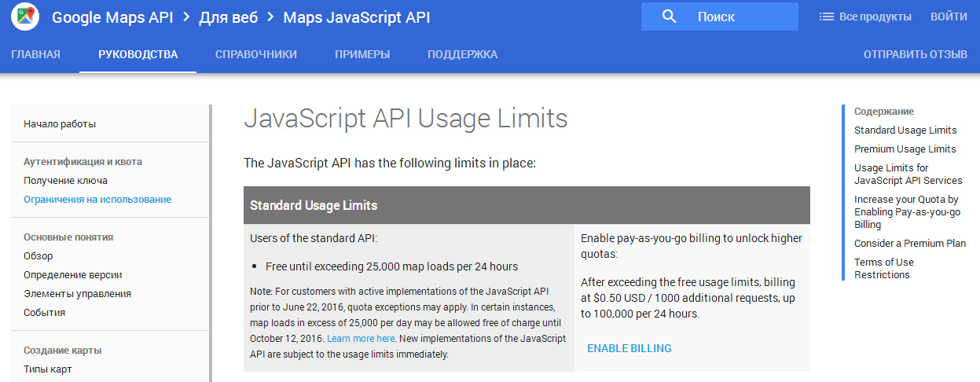Open 'Определение версии' sidebar item
The image size is (980, 382).
[73, 274]
